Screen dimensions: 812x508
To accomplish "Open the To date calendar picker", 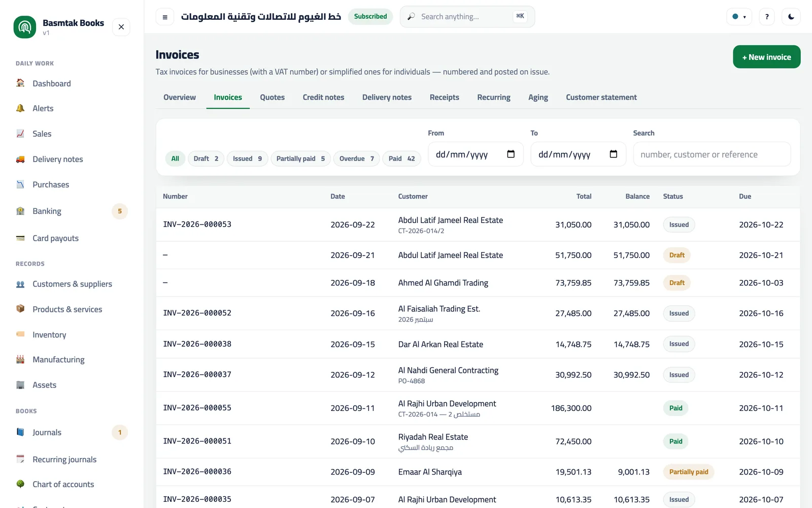I will pyautogui.click(x=614, y=154).
